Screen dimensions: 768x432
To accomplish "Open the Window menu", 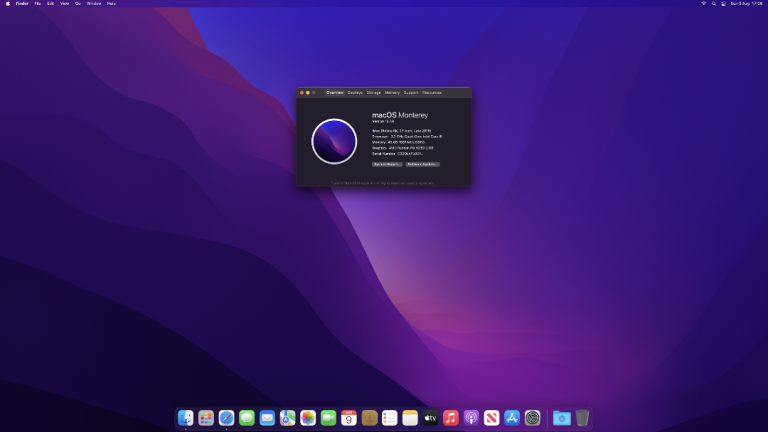I will tap(94, 3).
